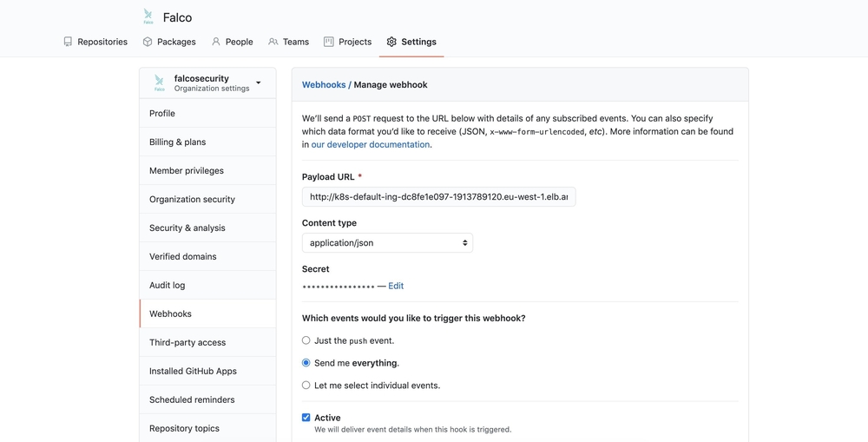868x442 pixels.
Task: Open Repository topics settings
Action: pyautogui.click(x=207, y=428)
